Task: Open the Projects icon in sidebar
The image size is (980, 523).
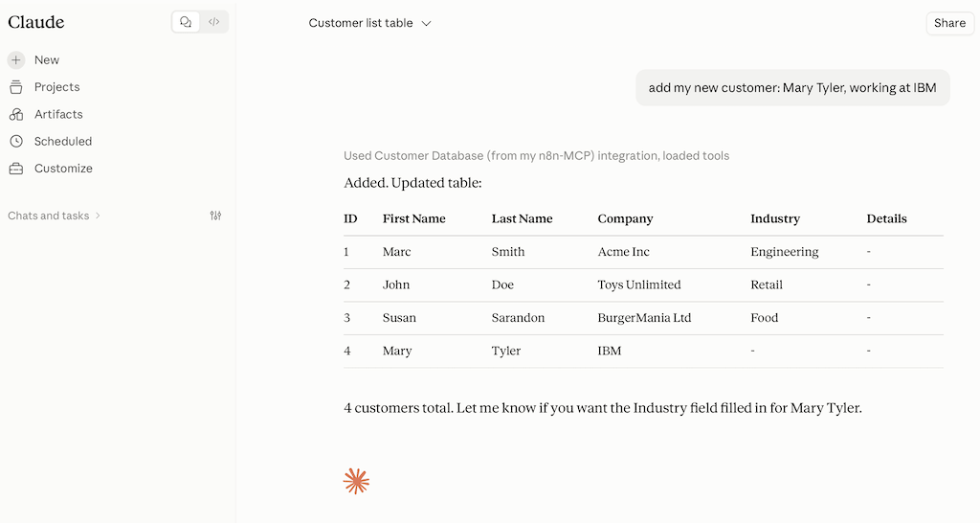Action: (16, 87)
